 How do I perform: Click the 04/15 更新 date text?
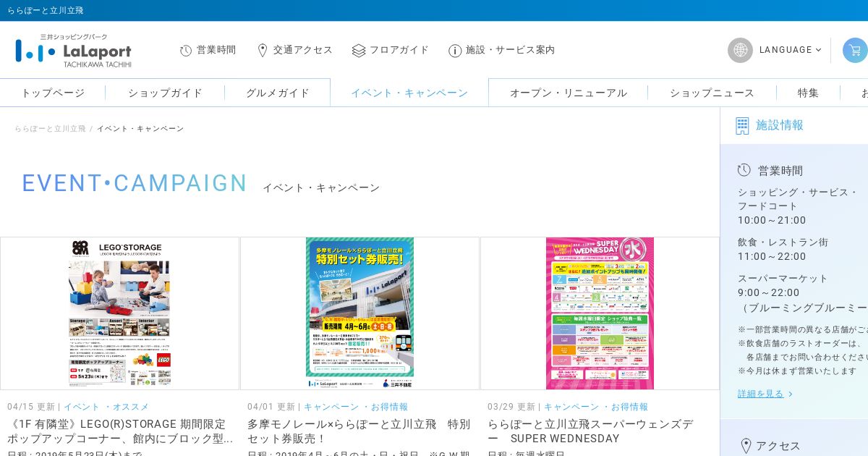coord(31,407)
